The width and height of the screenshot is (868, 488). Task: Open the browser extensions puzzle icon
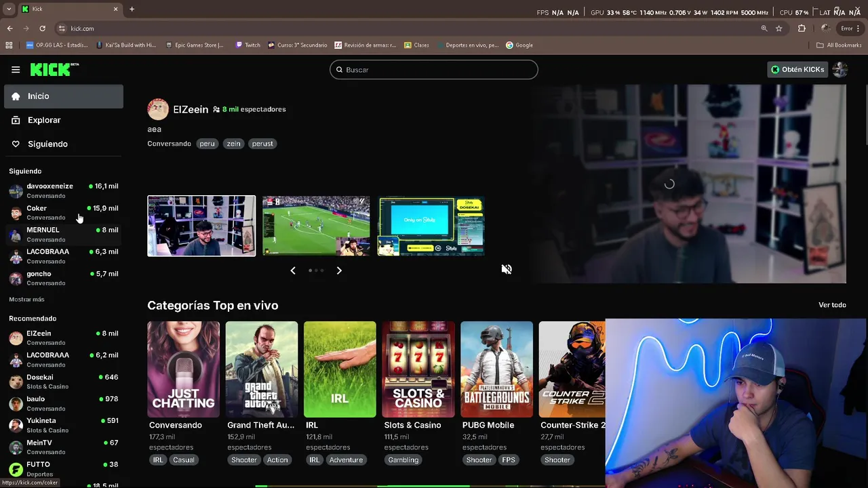point(802,28)
